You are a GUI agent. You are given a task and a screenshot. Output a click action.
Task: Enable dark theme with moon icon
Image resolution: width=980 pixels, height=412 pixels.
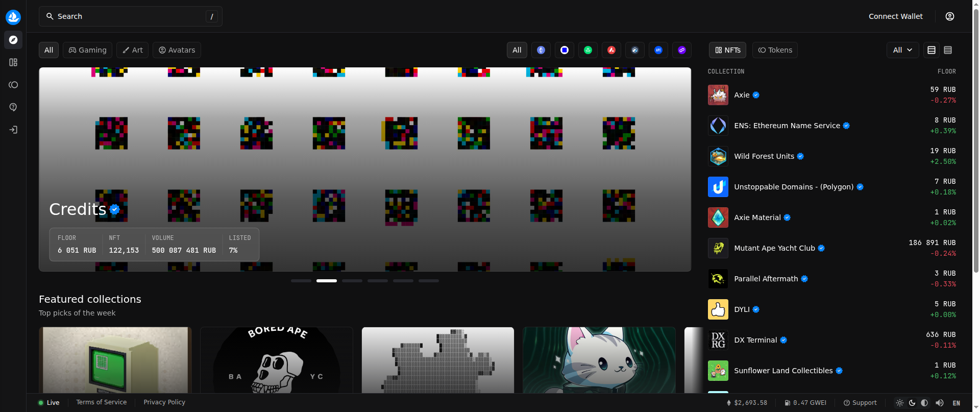pyautogui.click(x=912, y=403)
